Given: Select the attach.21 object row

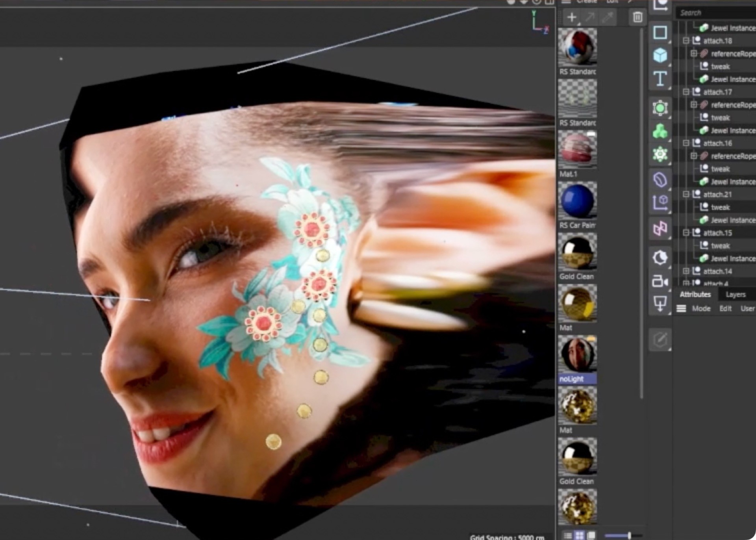Looking at the screenshot, I should (717, 194).
